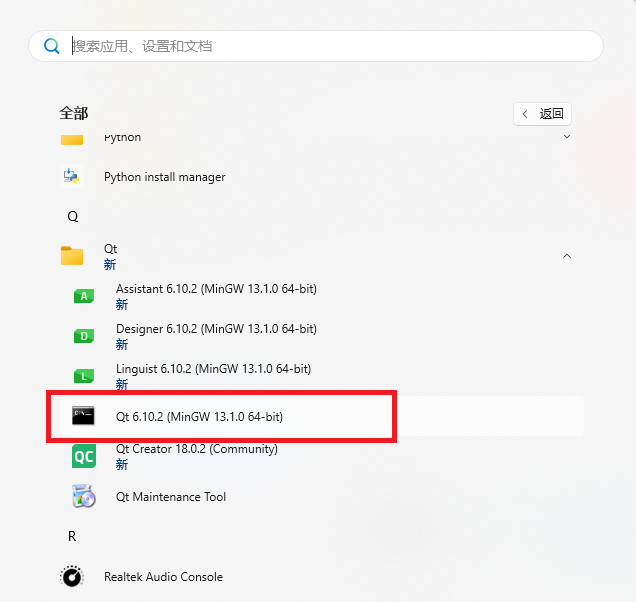Click the search magnifier icon
The height and width of the screenshot is (602, 636).
click(52, 46)
